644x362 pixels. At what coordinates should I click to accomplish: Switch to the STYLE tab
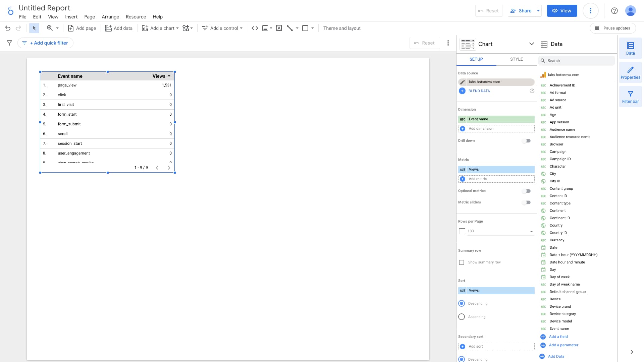517,59
